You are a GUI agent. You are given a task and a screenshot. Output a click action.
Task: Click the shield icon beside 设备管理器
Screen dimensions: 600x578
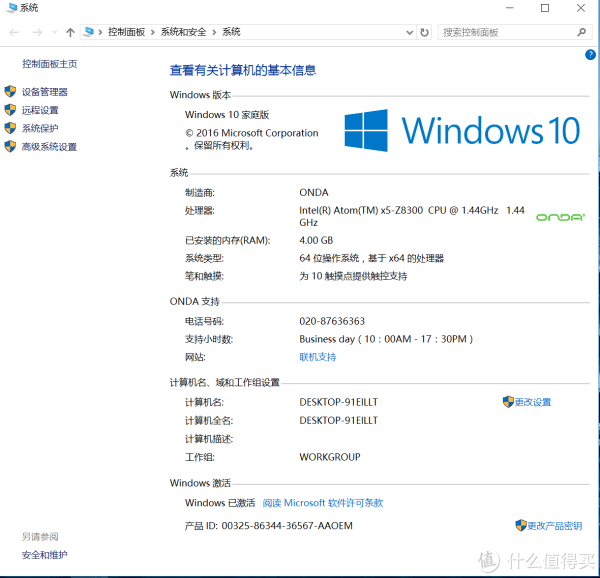(10, 91)
